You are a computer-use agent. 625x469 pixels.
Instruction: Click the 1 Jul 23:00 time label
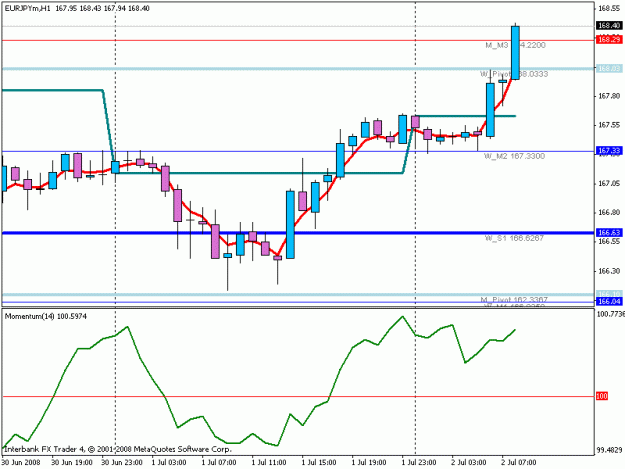(419, 463)
